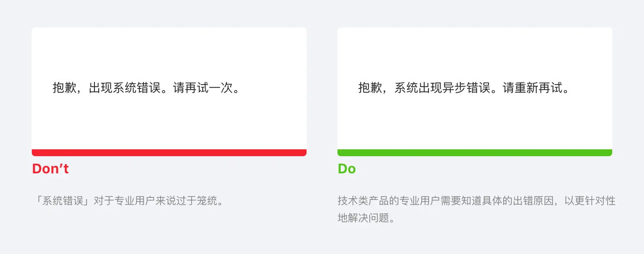Click the quoted「系统错误」in the Don't caption

[63, 201]
